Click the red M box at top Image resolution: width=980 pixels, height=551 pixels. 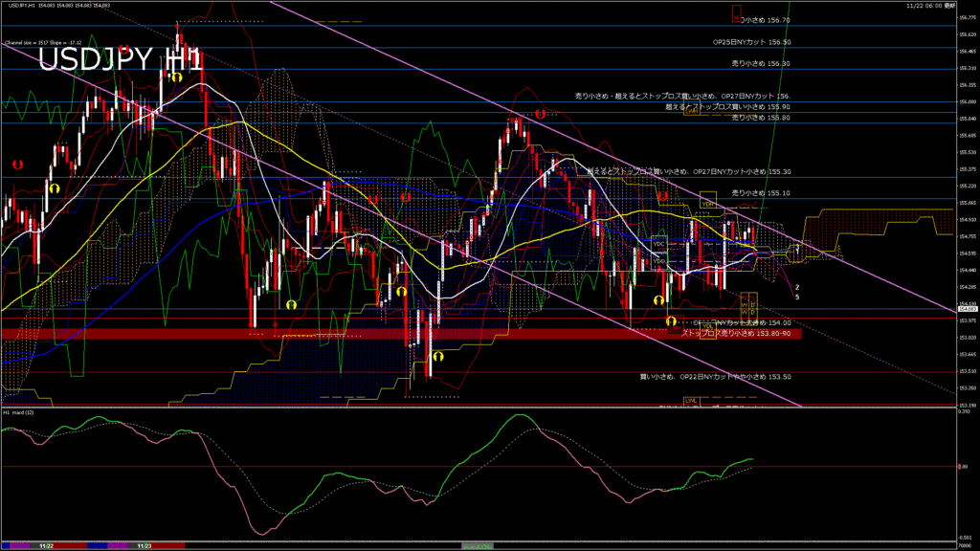pos(737,13)
